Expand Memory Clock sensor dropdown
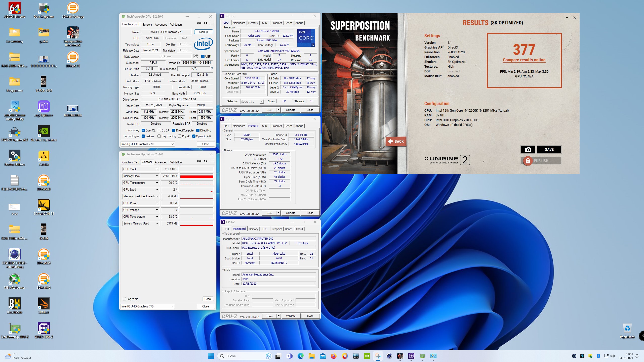 [157, 176]
